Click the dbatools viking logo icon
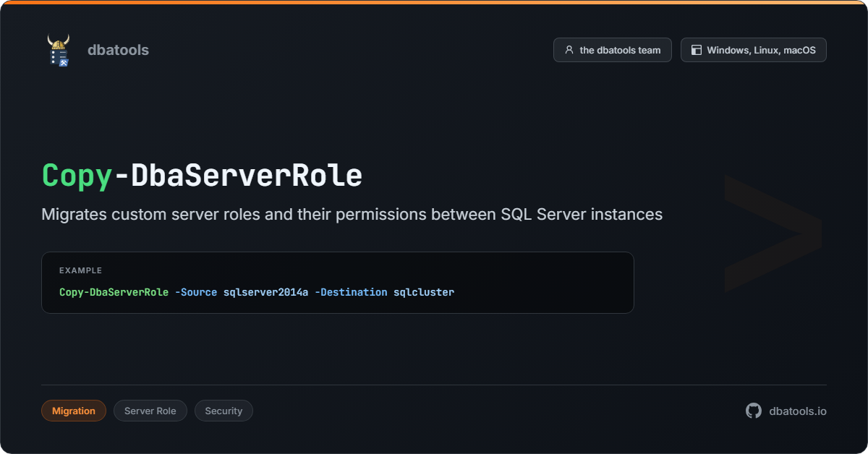This screenshot has width=868, height=454. (59, 50)
